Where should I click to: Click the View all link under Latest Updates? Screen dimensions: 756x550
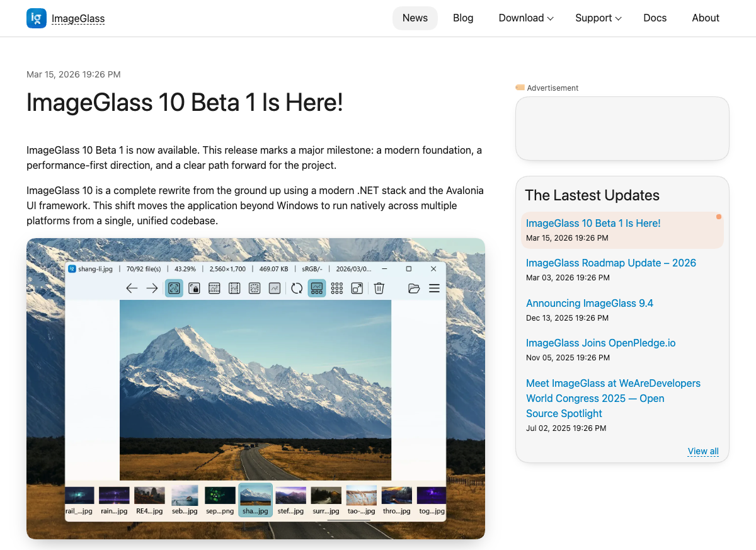point(703,451)
